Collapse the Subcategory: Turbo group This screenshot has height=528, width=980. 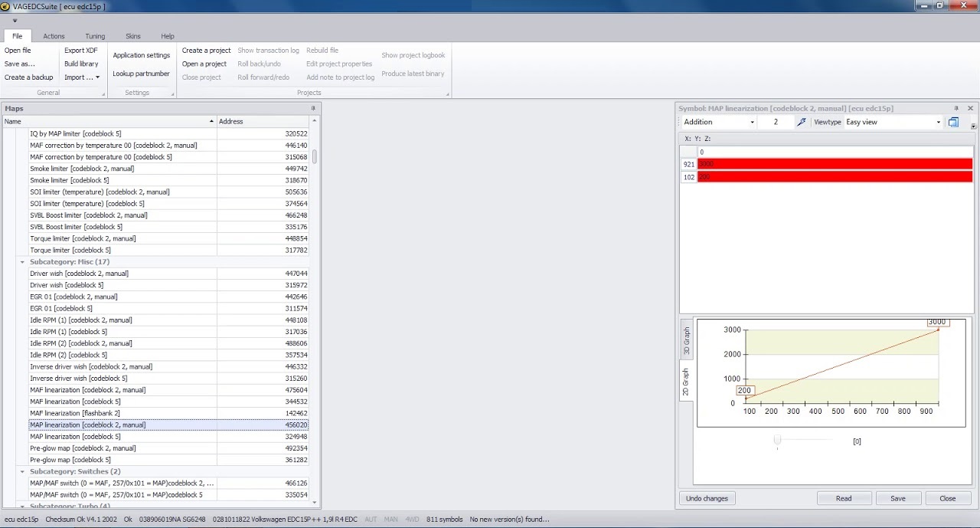tap(22, 507)
